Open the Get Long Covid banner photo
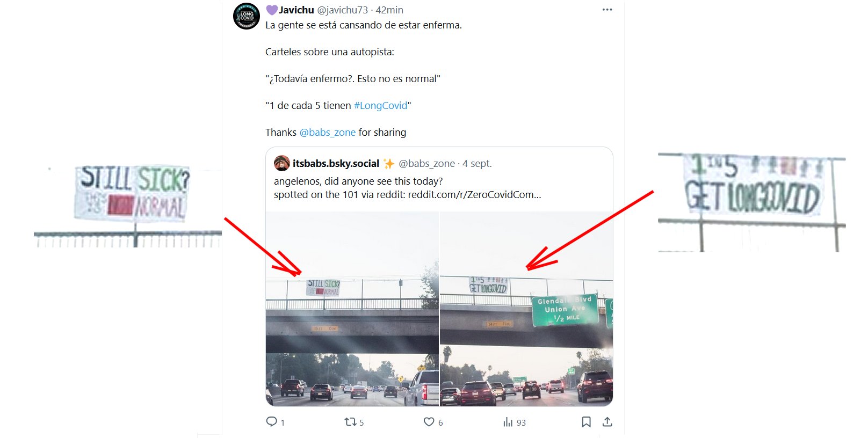The image size is (868, 438). (526, 309)
